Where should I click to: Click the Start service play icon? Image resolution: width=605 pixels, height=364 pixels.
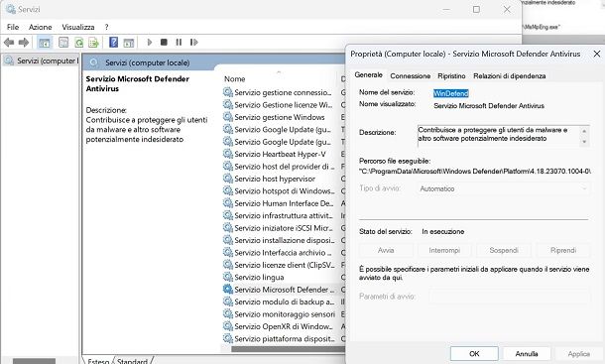[x=150, y=42]
